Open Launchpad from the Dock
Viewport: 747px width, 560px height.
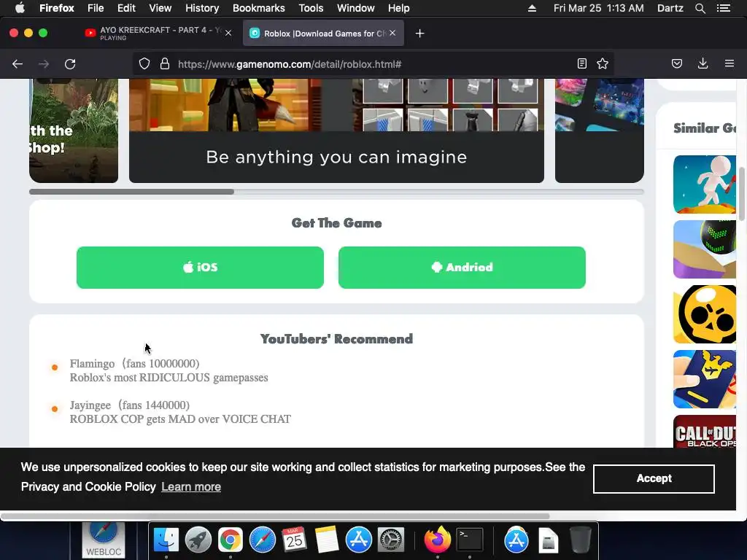tap(198, 540)
